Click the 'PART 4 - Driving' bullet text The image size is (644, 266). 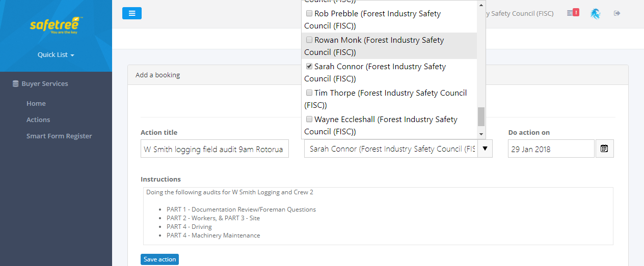(189, 227)
